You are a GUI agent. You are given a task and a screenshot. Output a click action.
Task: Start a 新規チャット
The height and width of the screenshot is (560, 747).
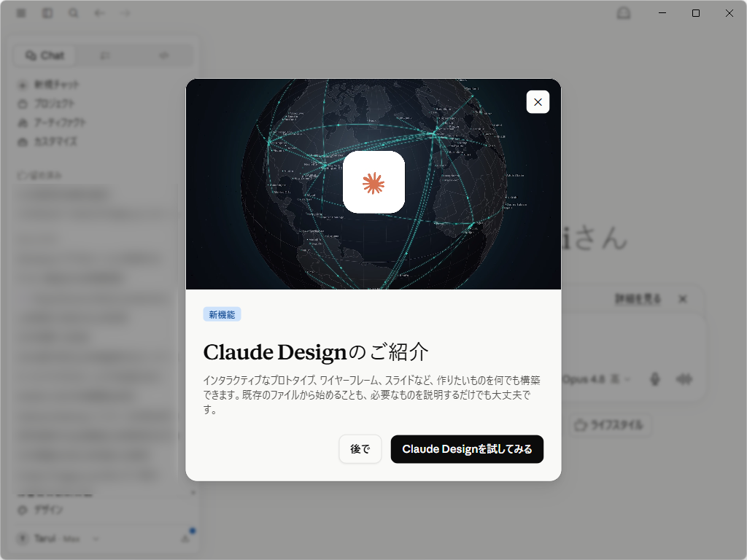click(49, 85)
